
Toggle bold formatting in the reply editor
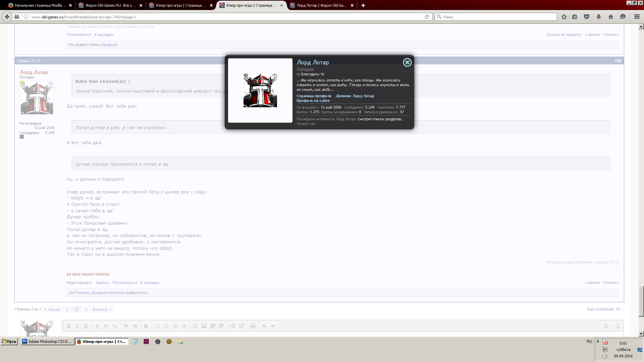68,326
